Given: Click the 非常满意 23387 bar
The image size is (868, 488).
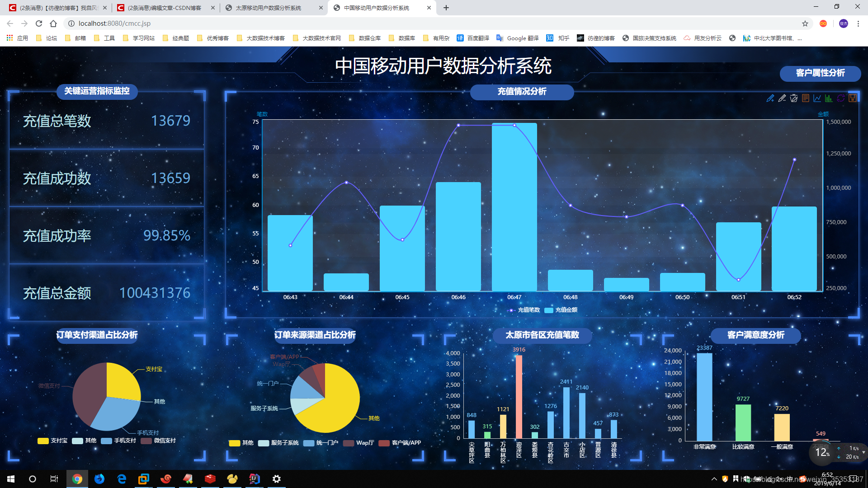Looking at the screenshot, I should click(704, 397).
